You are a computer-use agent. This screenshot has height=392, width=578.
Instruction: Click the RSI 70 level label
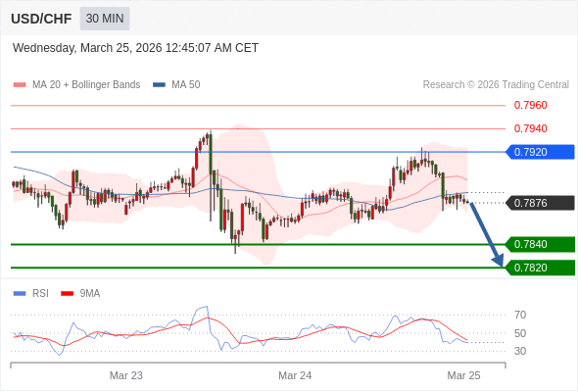point(520,315)
